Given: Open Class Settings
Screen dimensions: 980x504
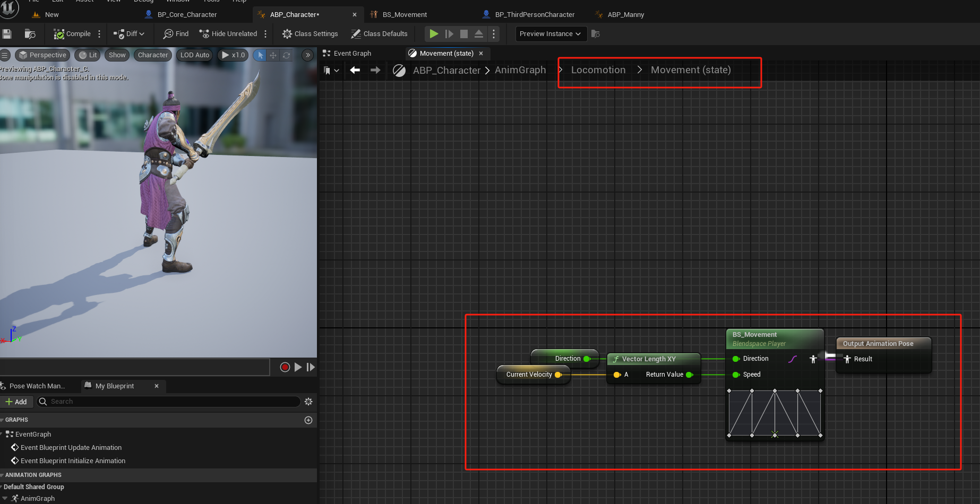Looking at the screenshot, I should coord(310,34).
